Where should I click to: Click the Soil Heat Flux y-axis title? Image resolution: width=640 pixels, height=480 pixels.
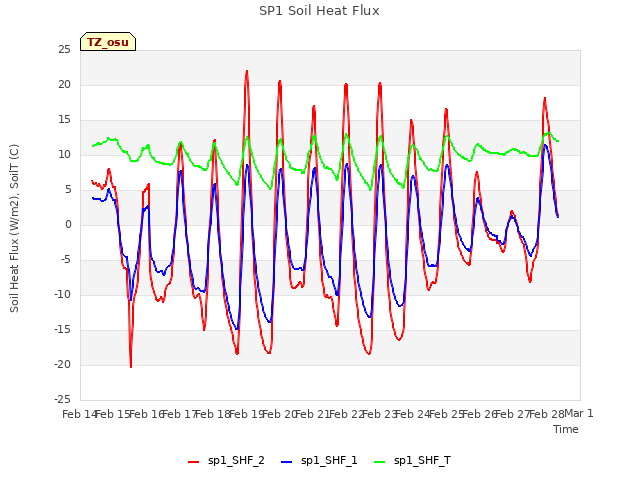(14, 228)
